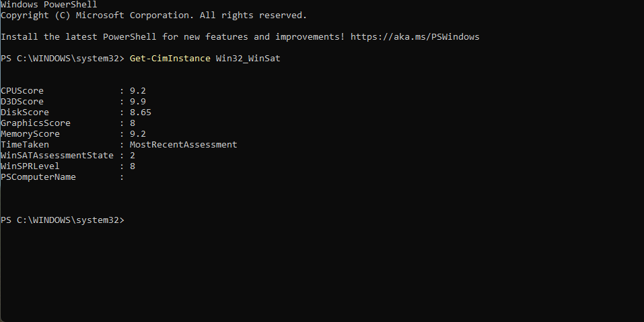Image resolution: width=644 pixels, height=322 pixels.
Task: Click the MemoryScore label
Action: 30,133
